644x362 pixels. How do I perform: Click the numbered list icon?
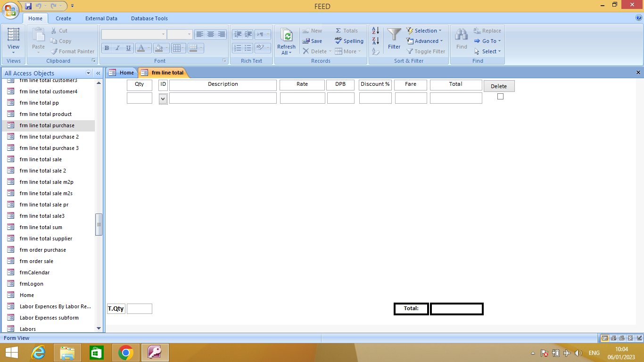[238, 48]
